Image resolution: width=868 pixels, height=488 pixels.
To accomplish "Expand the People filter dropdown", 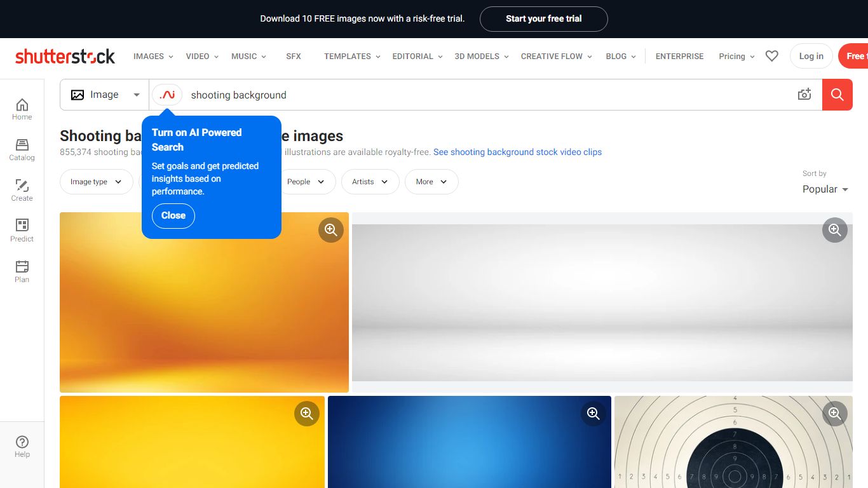I will click(306, 182).
